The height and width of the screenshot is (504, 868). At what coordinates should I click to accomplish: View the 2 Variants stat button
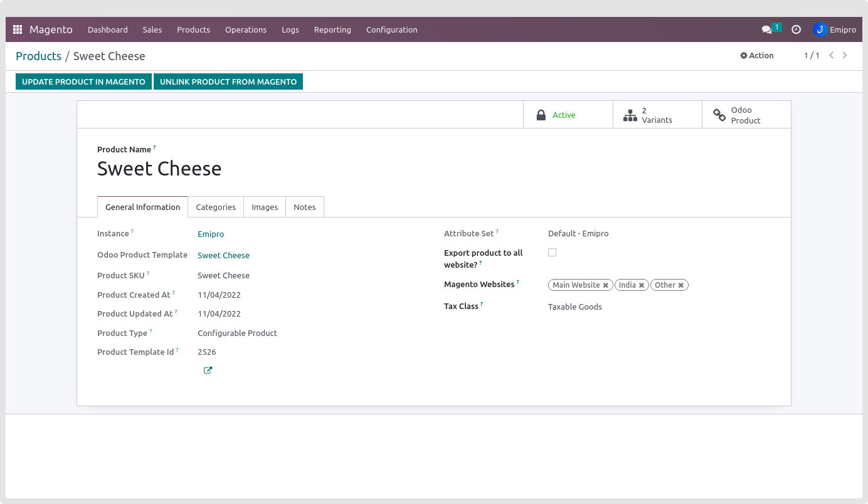(657, 115)
